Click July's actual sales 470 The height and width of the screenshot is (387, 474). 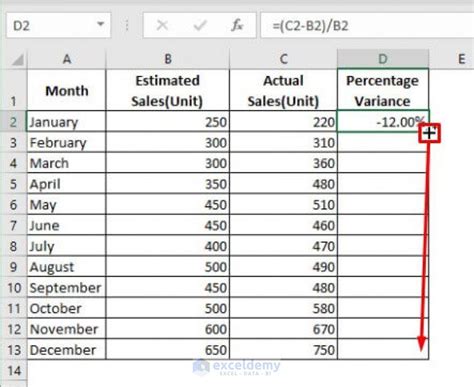click(283, 246)
